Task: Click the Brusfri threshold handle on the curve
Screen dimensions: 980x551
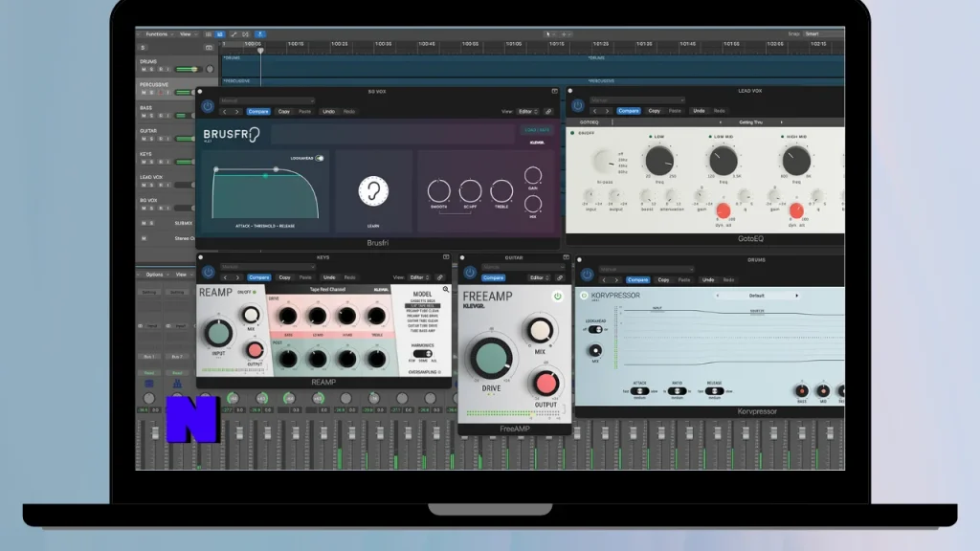Action: (x=265, y=176)
